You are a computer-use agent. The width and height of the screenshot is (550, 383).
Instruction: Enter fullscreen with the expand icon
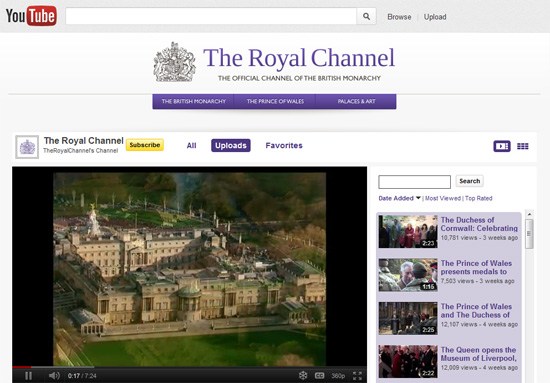tap(357, 376)
